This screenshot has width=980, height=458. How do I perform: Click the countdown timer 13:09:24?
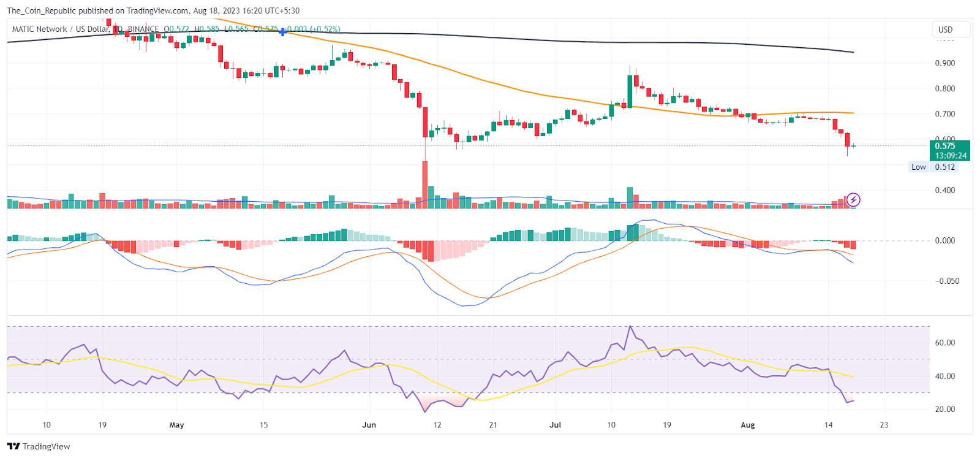[x=951, y=156]
